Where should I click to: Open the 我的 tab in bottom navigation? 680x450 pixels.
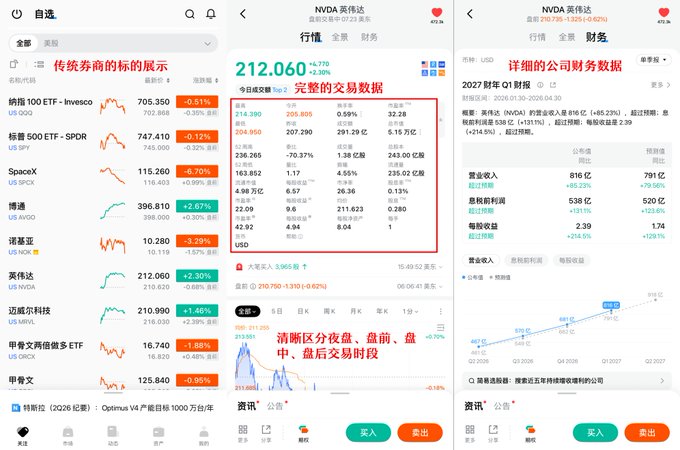click(204, 435)
